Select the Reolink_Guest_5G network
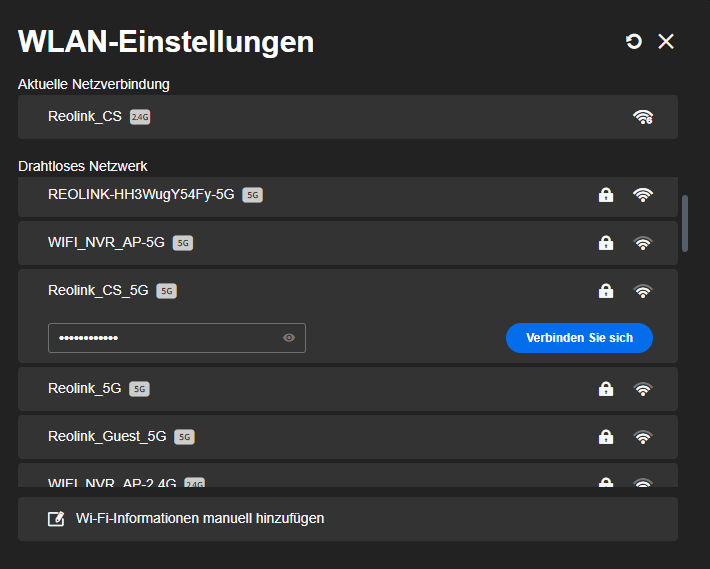Image resolution: width=710 pixels, height=569 pixels. [348, 437]
